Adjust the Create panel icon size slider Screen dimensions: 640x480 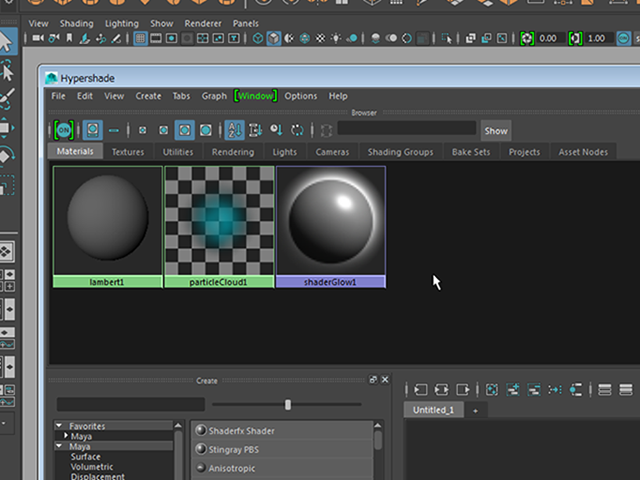click(288, 404)
